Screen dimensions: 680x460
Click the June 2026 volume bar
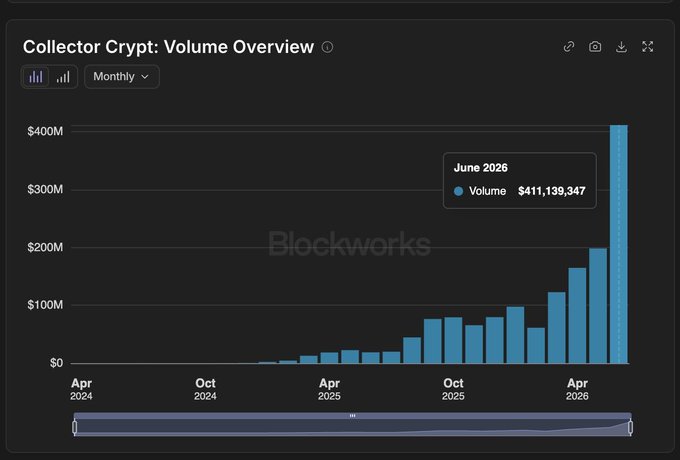coord(619,244)
